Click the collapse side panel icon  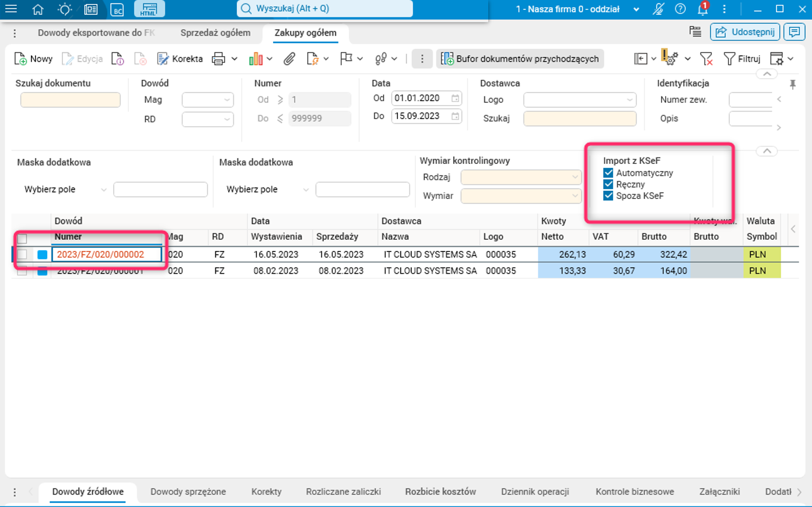640,59
